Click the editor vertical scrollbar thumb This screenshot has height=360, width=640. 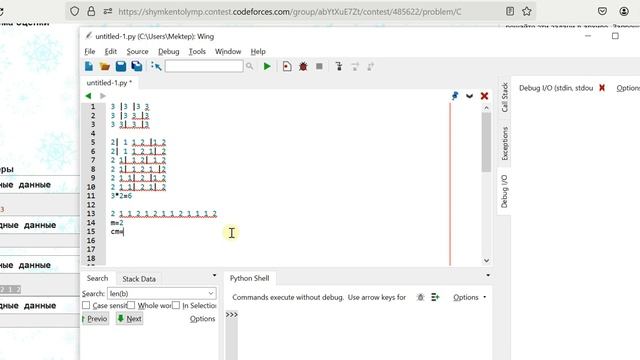pyautogui.click(x=486, y=142)
